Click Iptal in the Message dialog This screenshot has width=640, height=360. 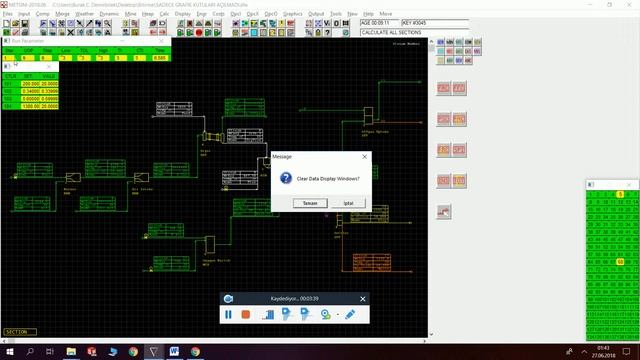point(348,203)
